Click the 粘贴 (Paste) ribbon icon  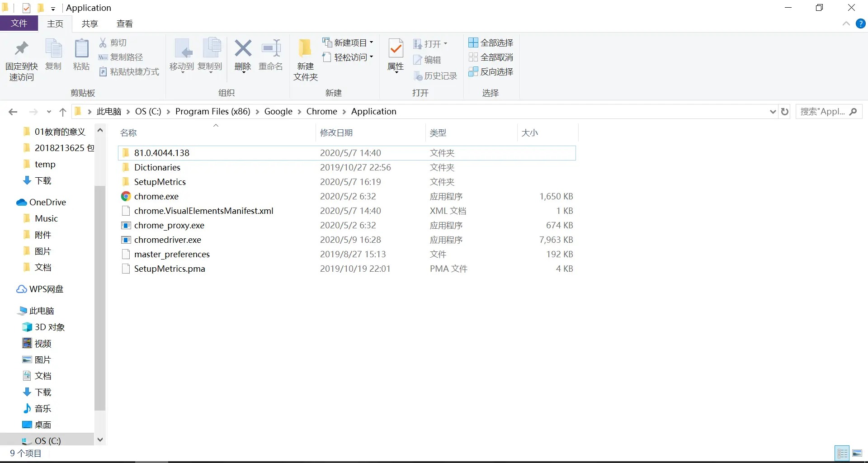81,49
